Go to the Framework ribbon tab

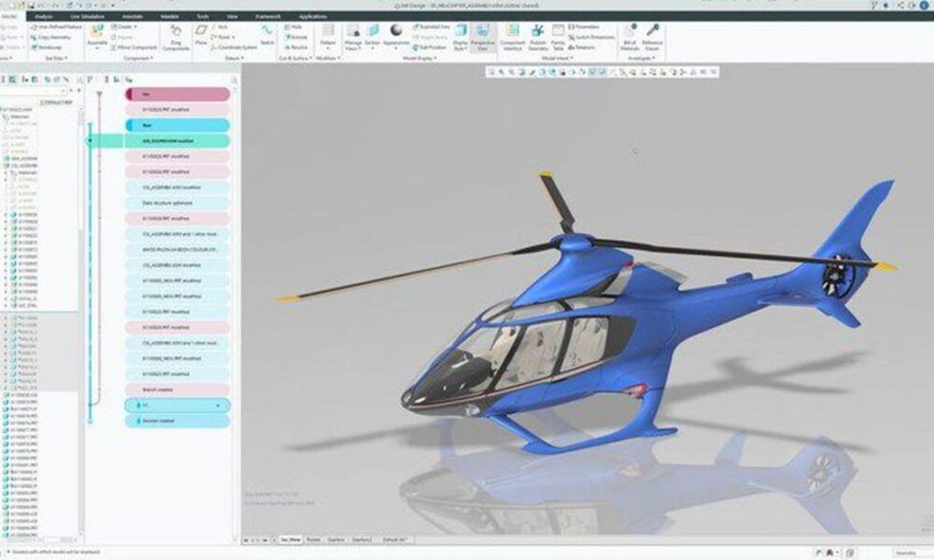point(268,17)
